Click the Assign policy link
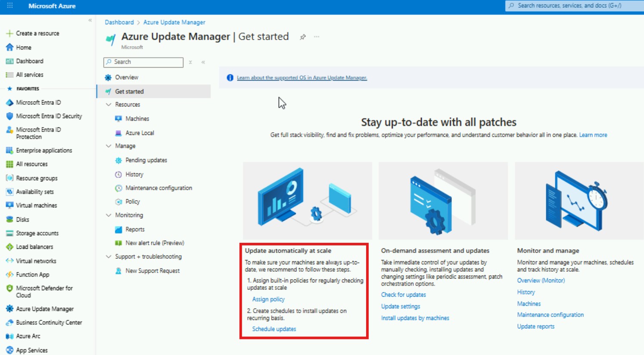Image resolution: width=644 pixels, height=355 pixels. click(x=268, y=299)
